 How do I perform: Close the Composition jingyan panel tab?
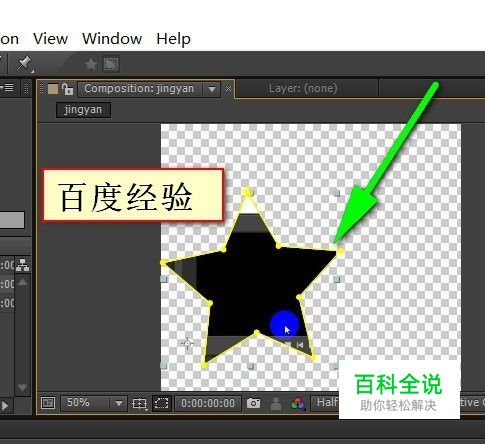[x=228, y=89]
